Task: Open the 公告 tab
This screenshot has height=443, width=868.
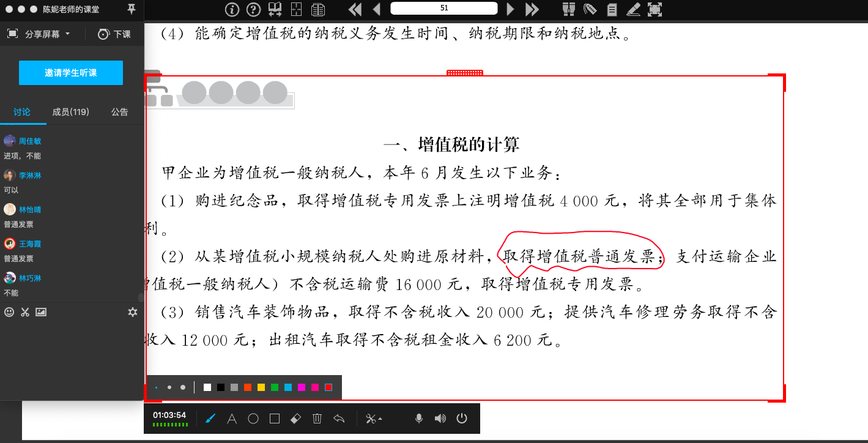Action: [119, 112]
